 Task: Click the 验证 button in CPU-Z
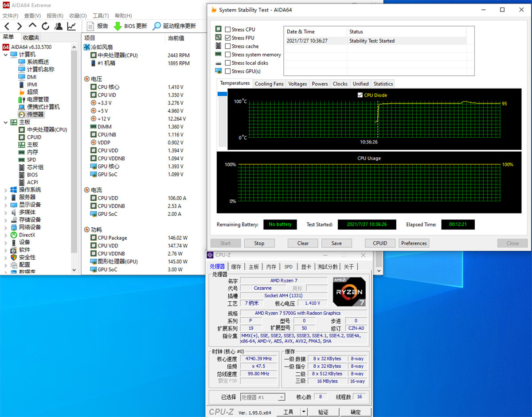point(323,412)
